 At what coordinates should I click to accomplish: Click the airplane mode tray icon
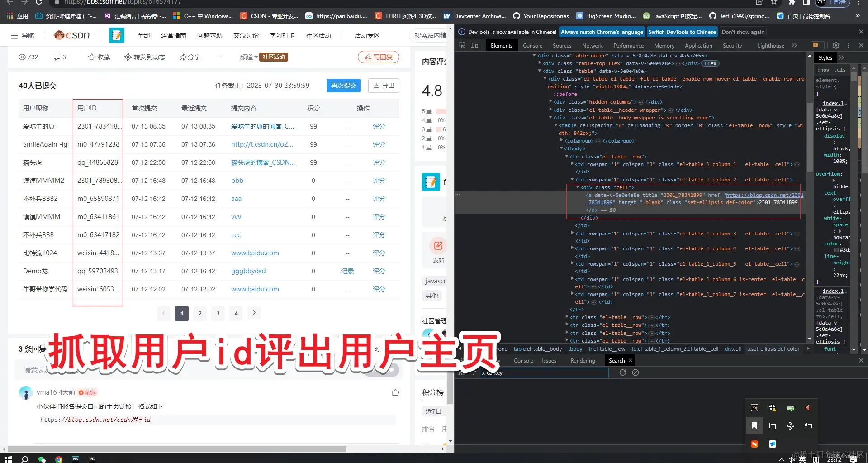(x=791, y=426)
